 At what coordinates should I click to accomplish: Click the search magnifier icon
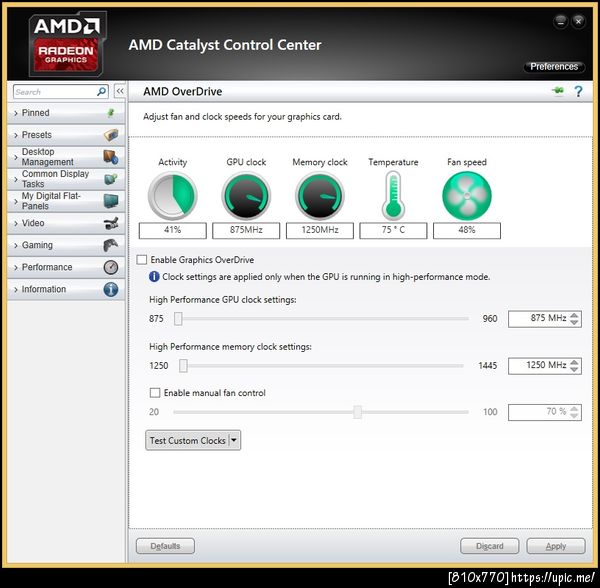(x=101, y=92)
